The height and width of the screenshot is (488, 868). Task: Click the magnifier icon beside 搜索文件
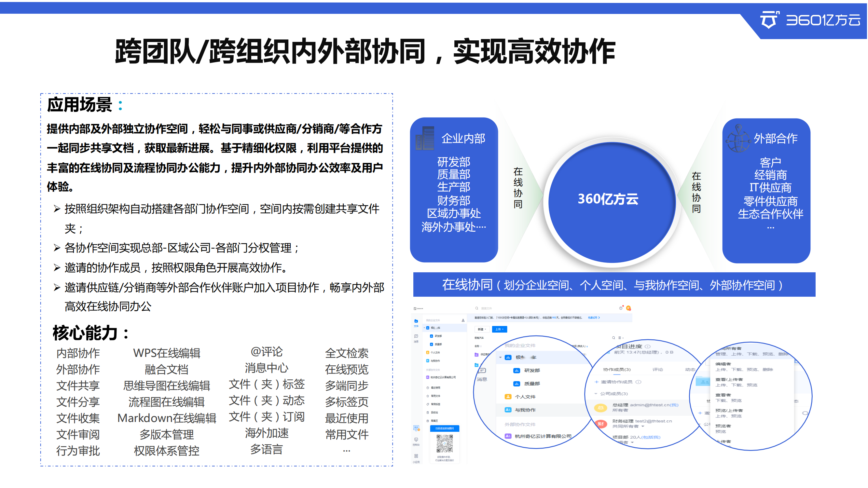pyautogui.click(x=477, y=308)
